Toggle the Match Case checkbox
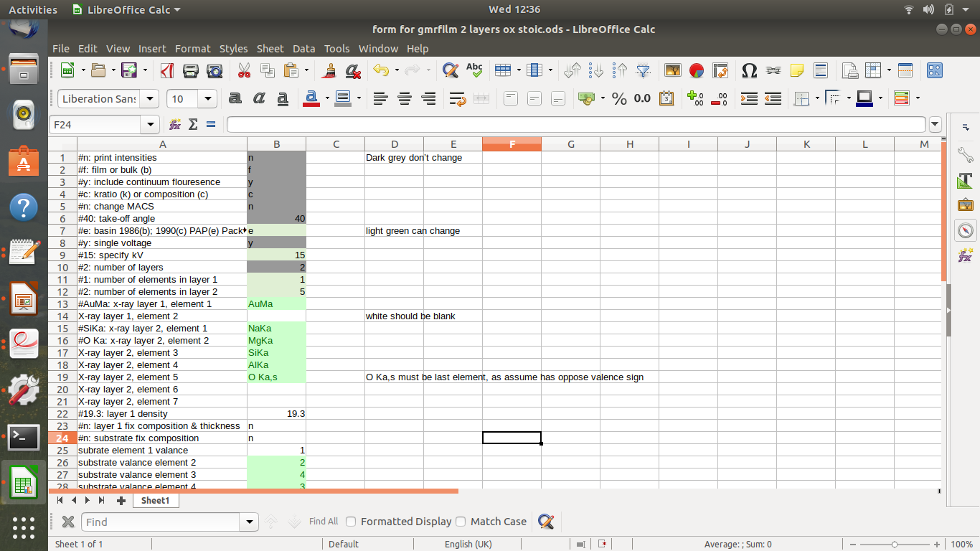980x551 pixels. click(461, 522)
